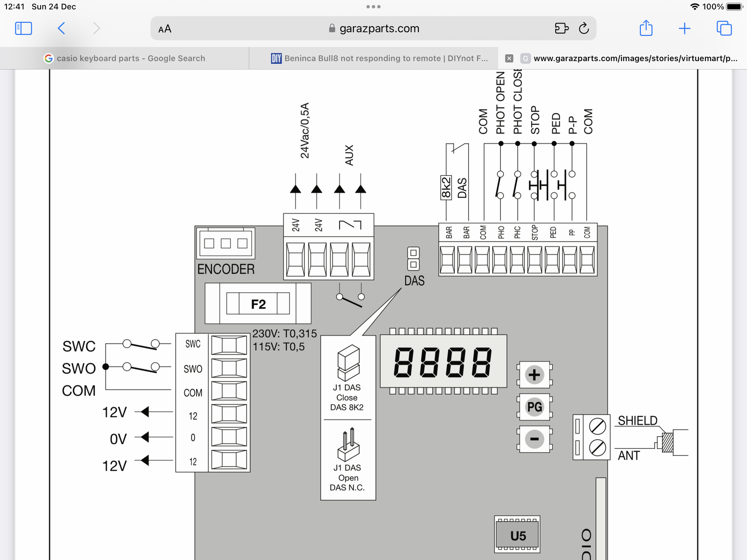Screen dimensions: 747x560
Task: Show the Safari sidebar
Action: click(x=23, y=28)
